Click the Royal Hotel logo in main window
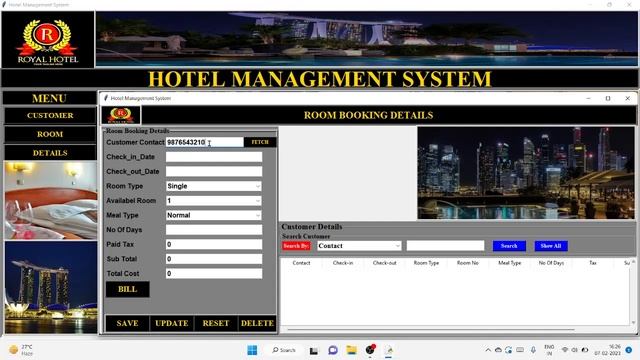640x360 pixels. [48, 40]
